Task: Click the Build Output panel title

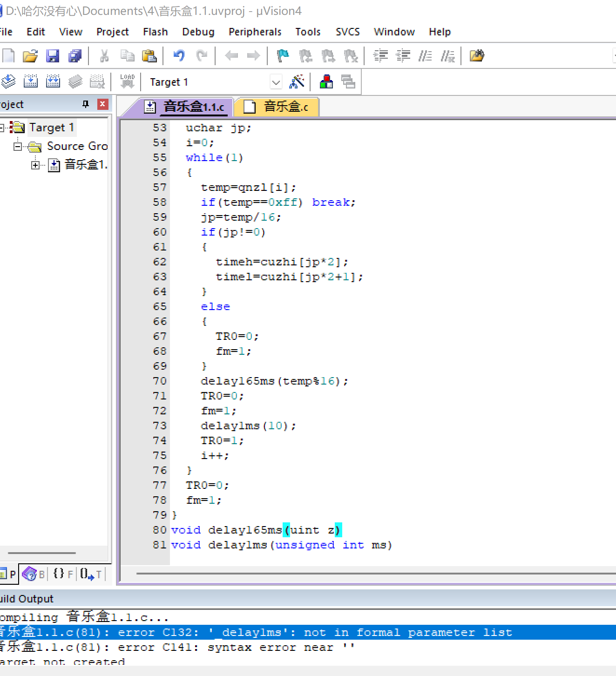Action: point(27,599)
